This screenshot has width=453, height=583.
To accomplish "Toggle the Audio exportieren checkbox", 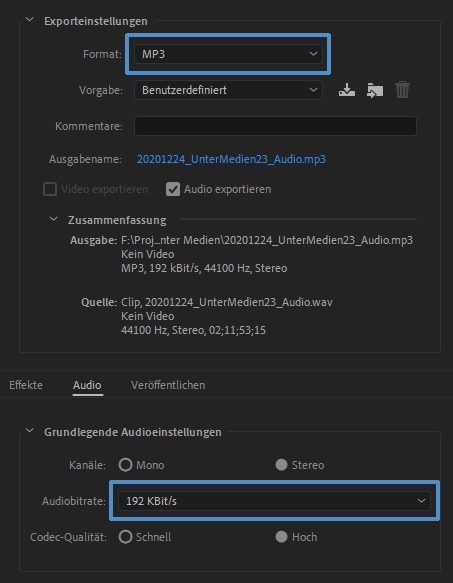I will point(173,189).
